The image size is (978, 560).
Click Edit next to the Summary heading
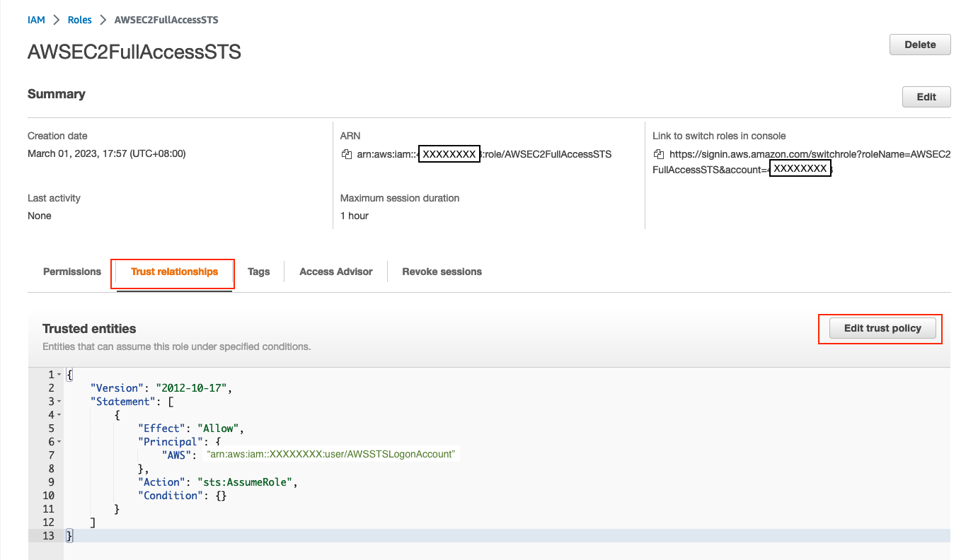[x=926, y=96]
